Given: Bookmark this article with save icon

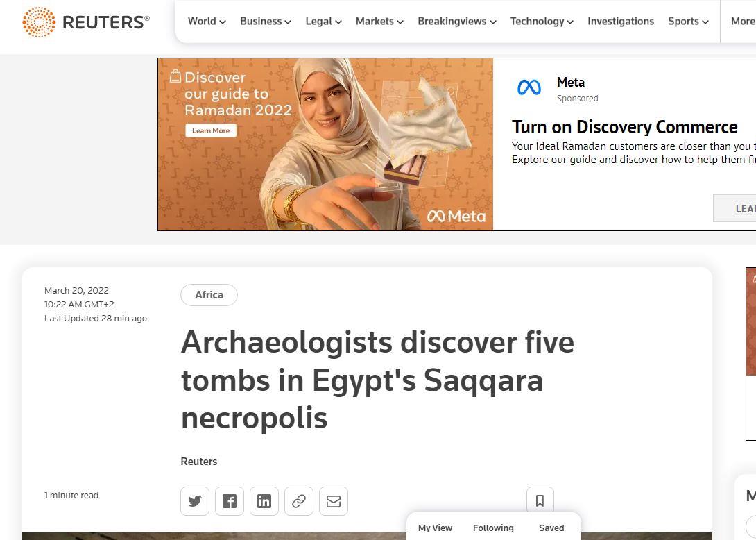Looking at the screenshot, I should 540,500.
